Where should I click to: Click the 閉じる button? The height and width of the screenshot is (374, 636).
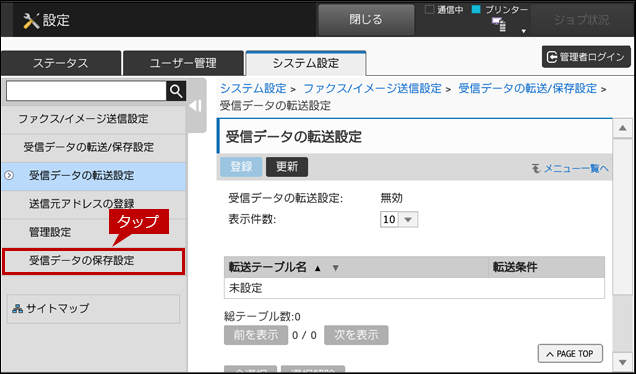point(366,20)
